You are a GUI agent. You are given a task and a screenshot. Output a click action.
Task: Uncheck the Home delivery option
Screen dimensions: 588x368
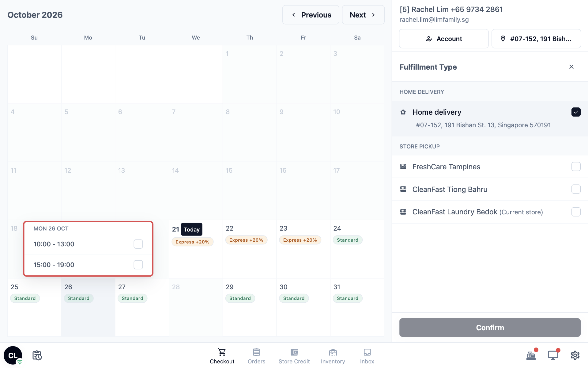[x=576, y=112]
